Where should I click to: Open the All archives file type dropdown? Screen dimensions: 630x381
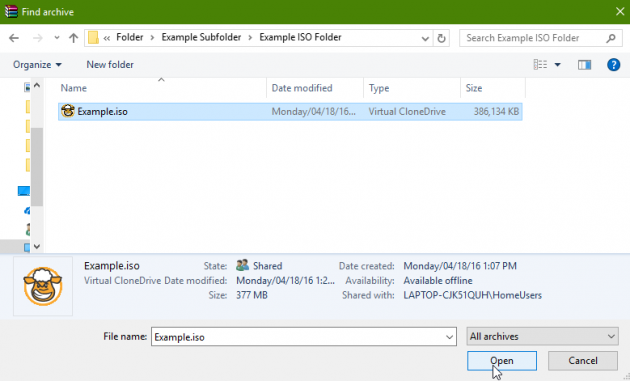click(x=542, y=336)
